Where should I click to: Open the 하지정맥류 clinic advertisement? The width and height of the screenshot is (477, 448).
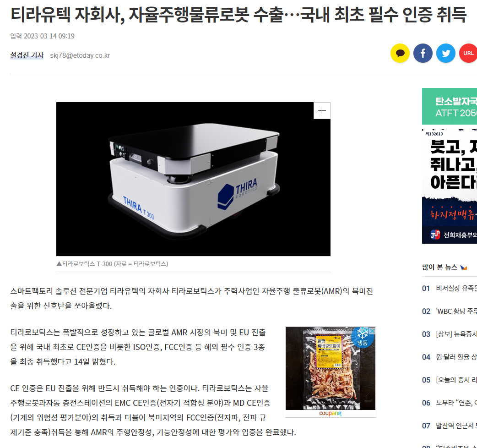click(450, 186)
